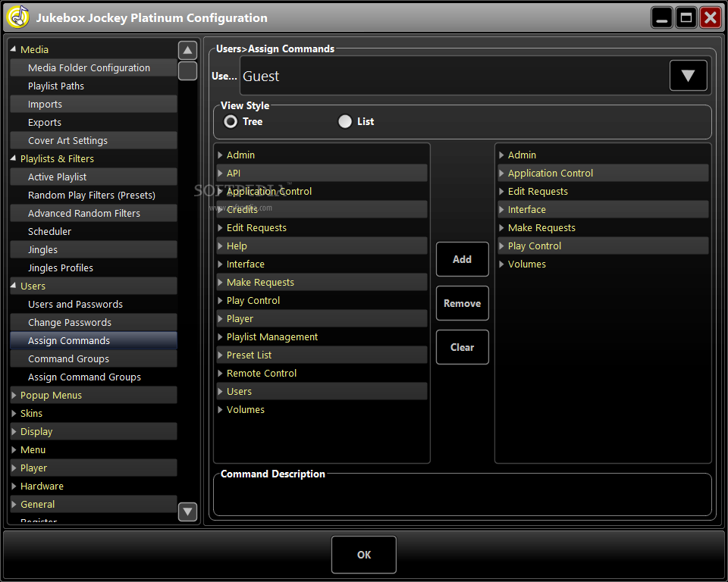Expand Application Control in assigned commands
The width and height of the screenshot is (728, 582).
click(501, 173)
